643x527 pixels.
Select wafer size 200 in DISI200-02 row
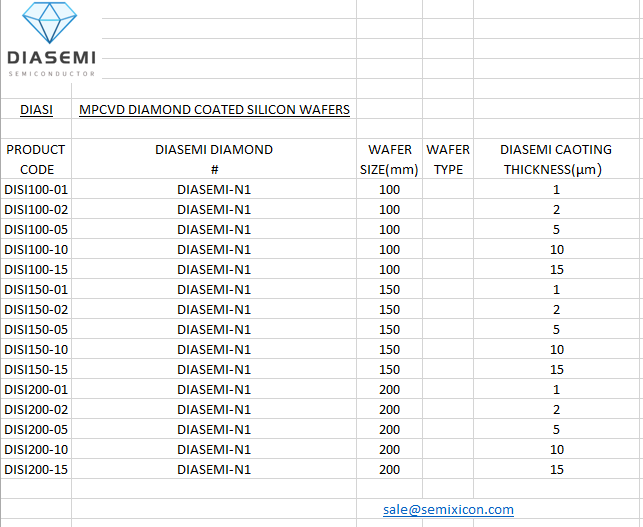(390, 409)
